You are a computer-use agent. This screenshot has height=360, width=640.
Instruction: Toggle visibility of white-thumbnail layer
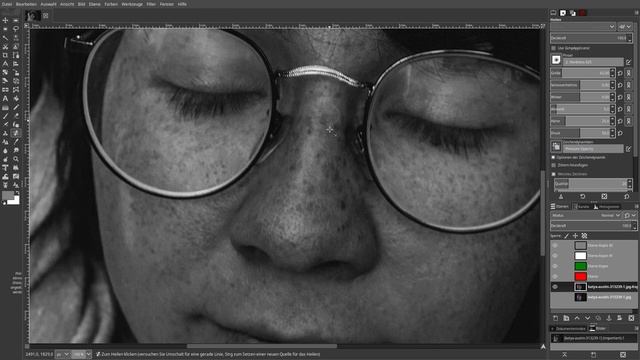point(555,256)
